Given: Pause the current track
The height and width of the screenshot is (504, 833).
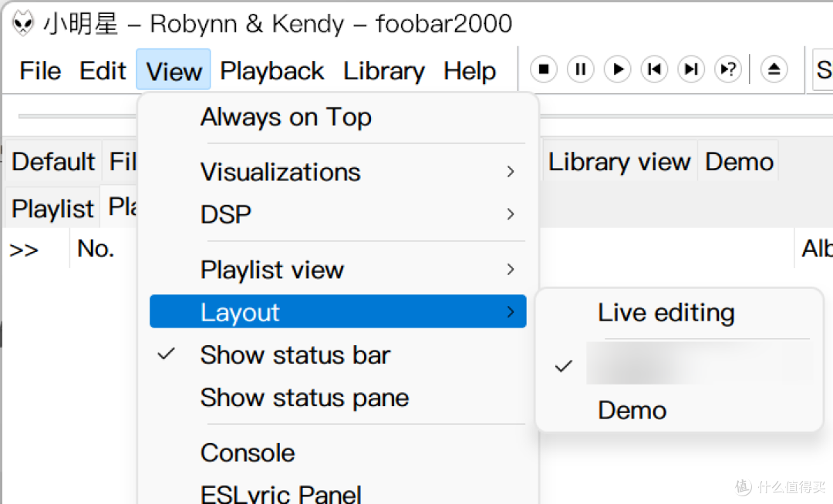Looking at the screenshot, I should 581,69.
